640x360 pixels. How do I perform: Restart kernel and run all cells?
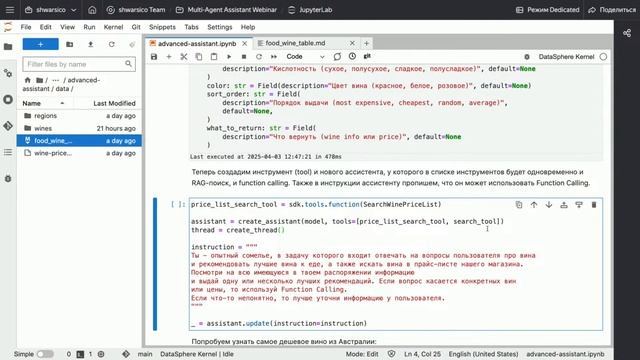coord(274,57)
